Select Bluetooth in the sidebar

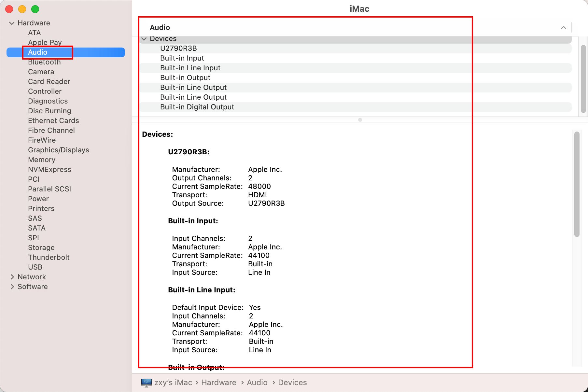(x=44, y=62)
